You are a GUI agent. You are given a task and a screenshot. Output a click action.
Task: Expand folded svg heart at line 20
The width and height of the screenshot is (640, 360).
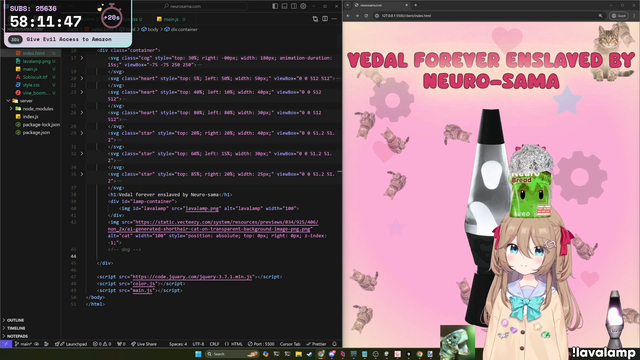click(82, 78)
